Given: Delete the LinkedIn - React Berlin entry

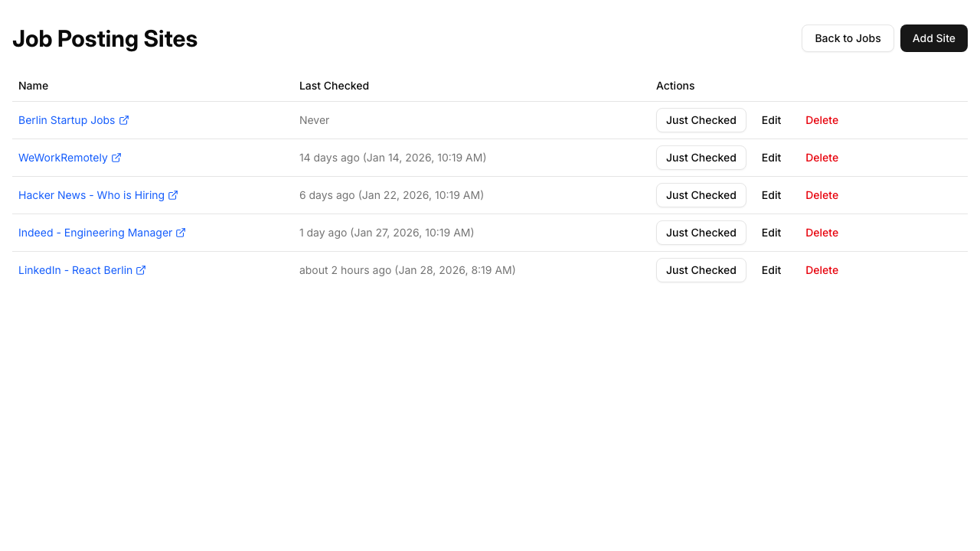Looking at the screenshot, I should click(x=822, y=270).
